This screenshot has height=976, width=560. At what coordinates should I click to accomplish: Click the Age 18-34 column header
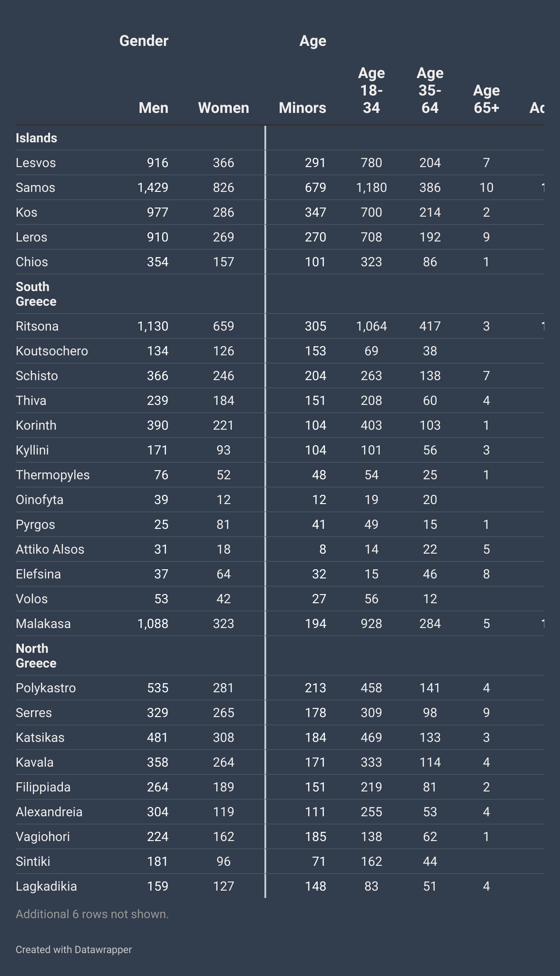click(371, 90)
